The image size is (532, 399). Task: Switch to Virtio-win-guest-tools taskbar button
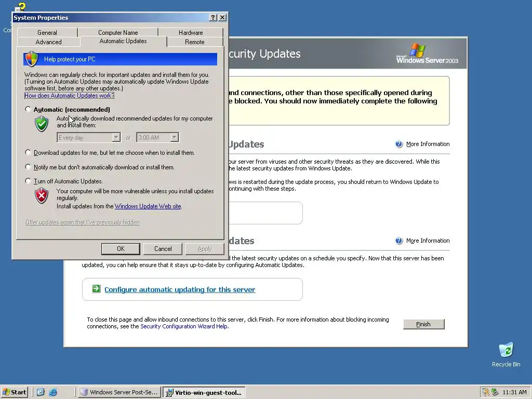[204, 393]
